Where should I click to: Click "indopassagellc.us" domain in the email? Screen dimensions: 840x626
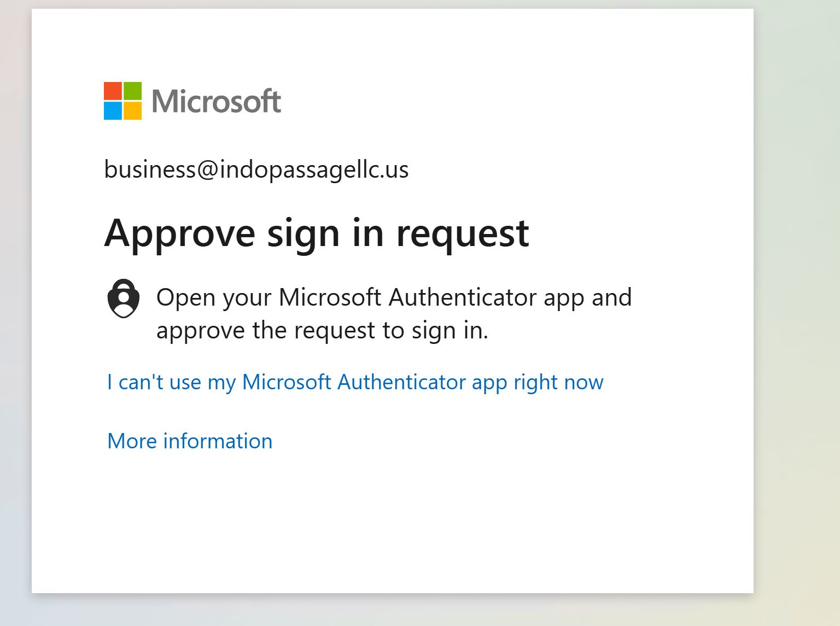[314, 169]
